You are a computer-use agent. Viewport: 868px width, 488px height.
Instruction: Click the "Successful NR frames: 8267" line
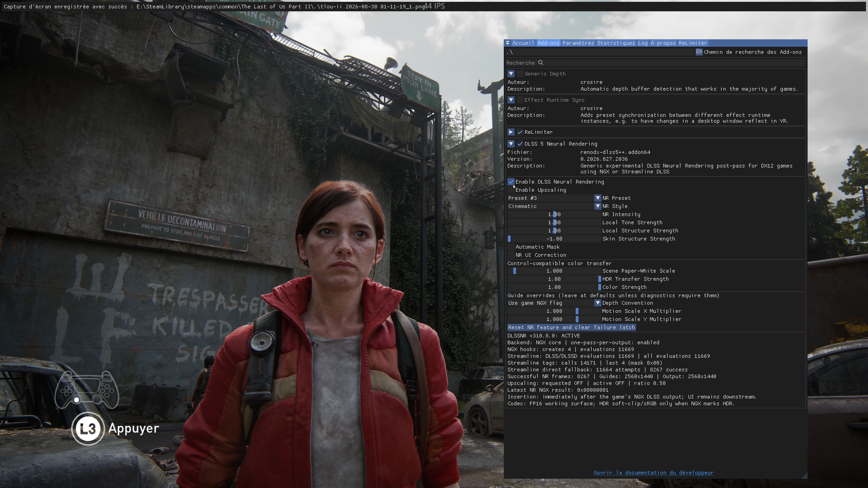612,377
